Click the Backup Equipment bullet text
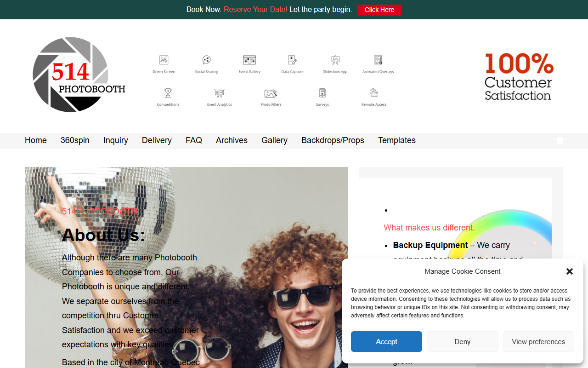Viewport: 588px width, 368px height. click(430, 245)
